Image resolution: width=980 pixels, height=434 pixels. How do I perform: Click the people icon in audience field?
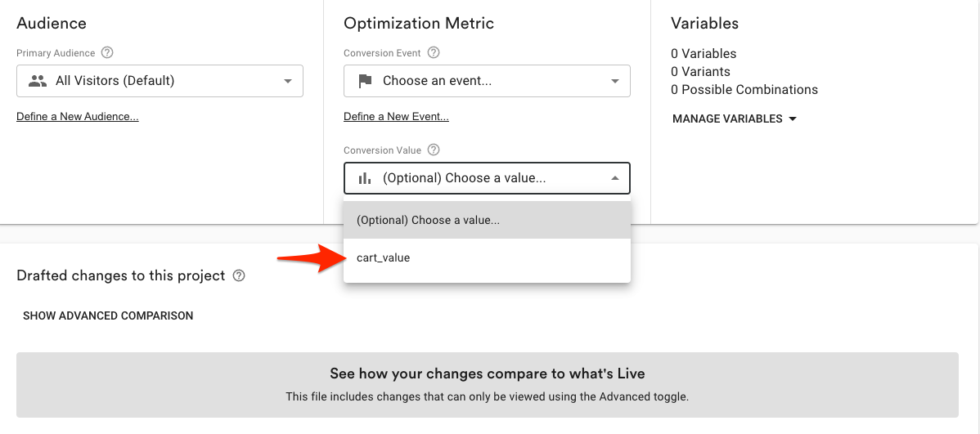[x=38, y=81]
